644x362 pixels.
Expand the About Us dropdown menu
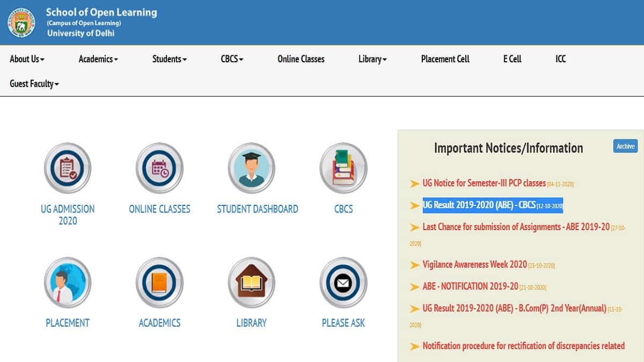click(27, 59)
